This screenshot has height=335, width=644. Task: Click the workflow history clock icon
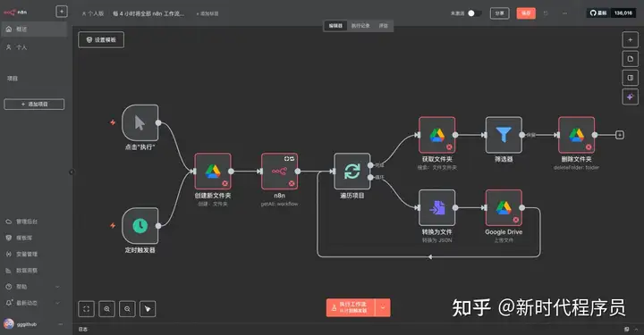click(546, 13)
